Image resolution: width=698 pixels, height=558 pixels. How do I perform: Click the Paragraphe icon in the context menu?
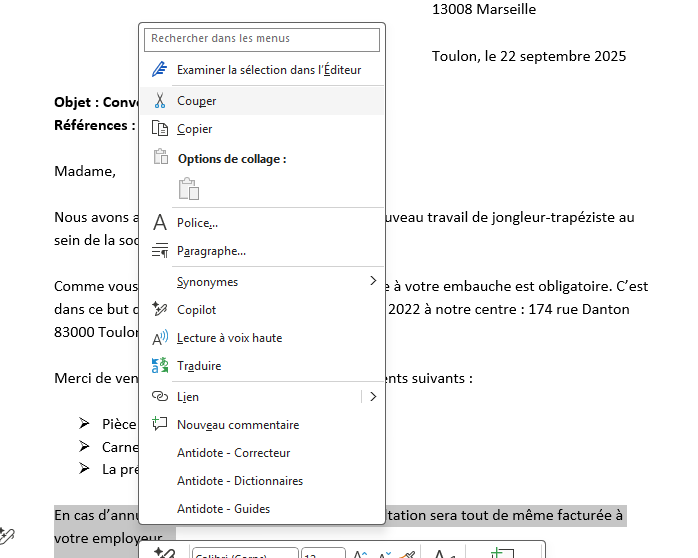[x=159, y=251]
